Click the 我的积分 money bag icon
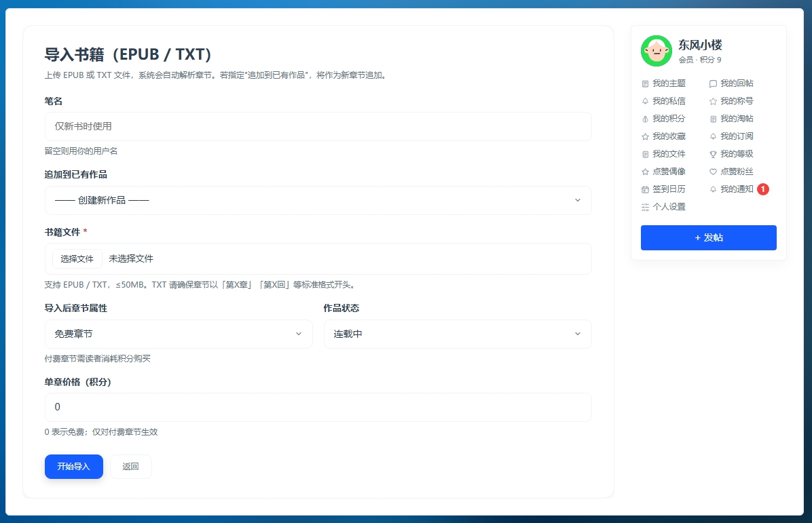The height and width of the screenshot is (523, 812). [x=645, y=119]
